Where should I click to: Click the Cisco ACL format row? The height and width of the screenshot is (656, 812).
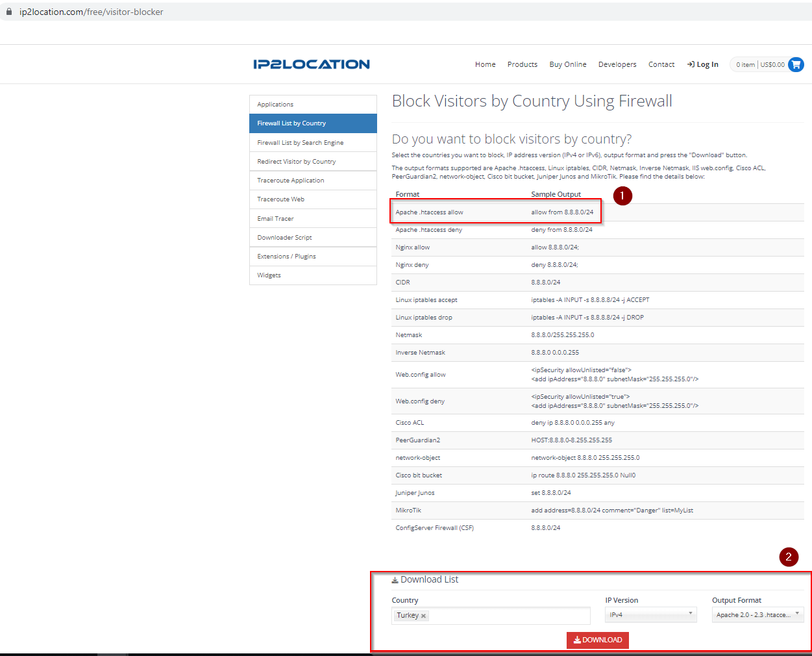598,423
